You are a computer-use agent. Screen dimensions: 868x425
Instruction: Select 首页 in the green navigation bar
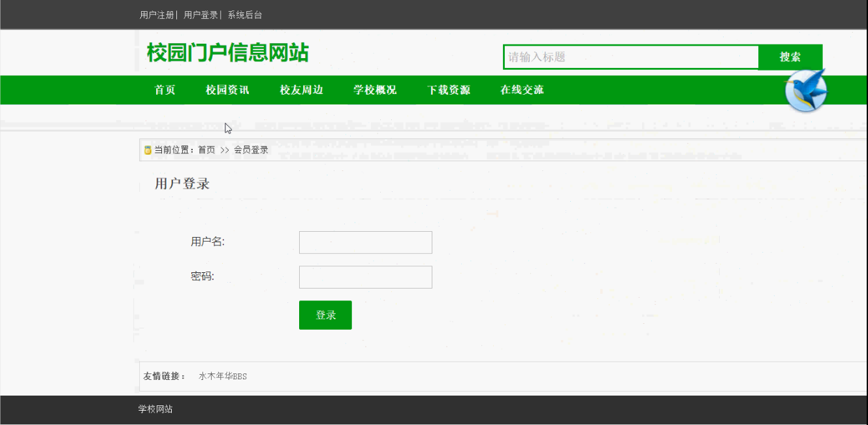point(165,90)
